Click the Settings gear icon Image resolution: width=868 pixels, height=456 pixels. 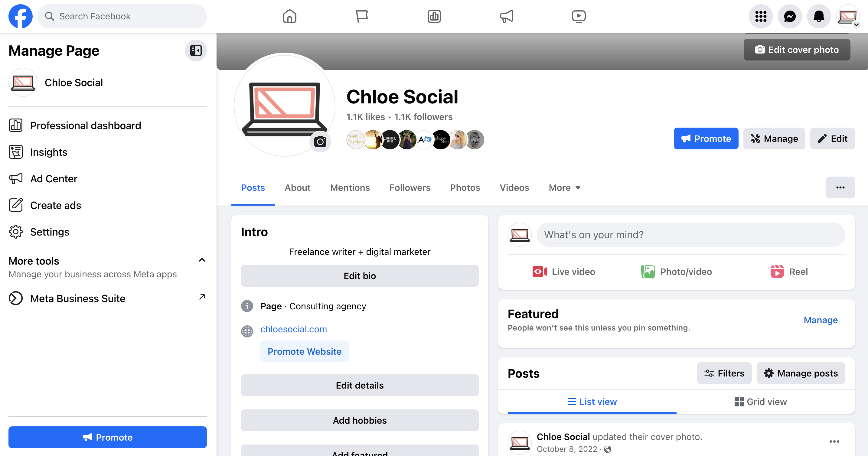[x=15, y=232]
